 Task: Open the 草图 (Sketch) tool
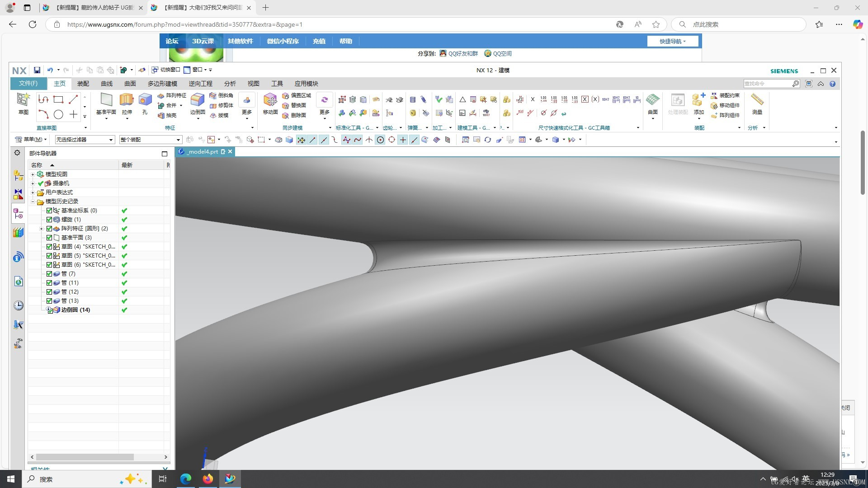23,103
